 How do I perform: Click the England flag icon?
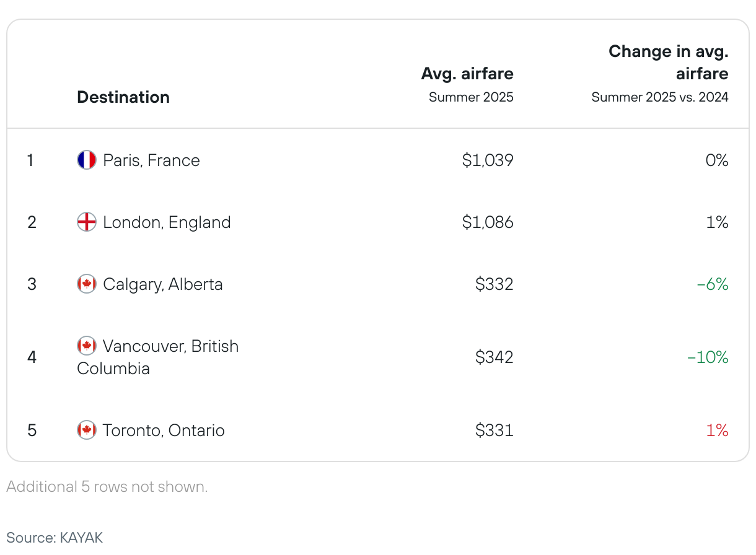click(x=87, y=222)
